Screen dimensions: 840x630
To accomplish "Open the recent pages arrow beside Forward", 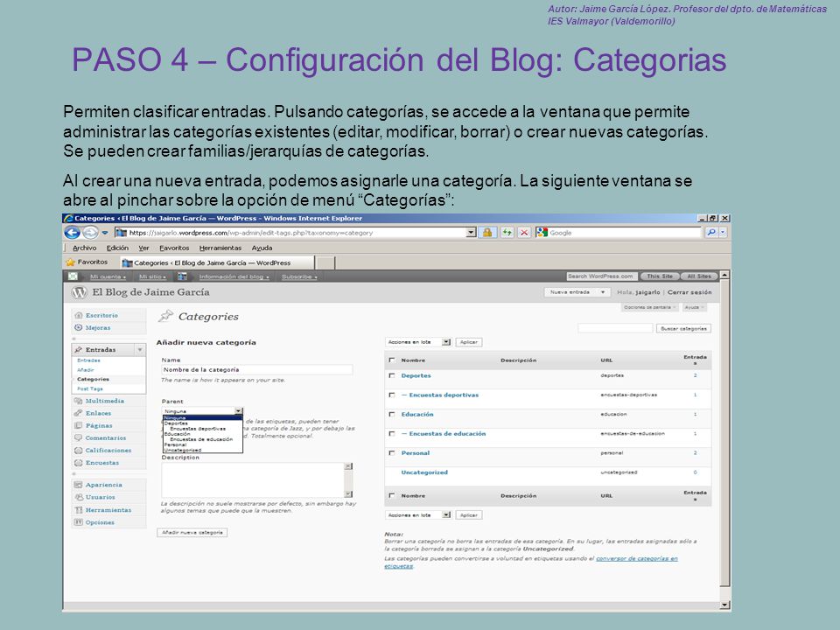I will [x=105, y=233].
